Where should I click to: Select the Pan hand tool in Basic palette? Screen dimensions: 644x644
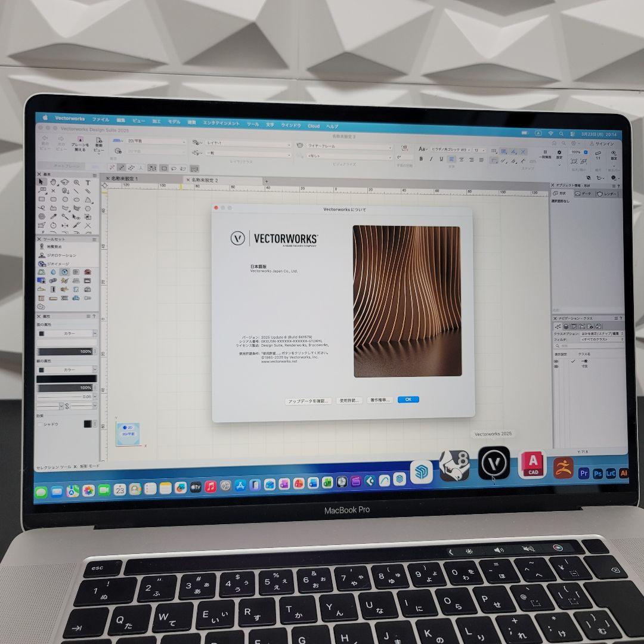click(53, 181)
